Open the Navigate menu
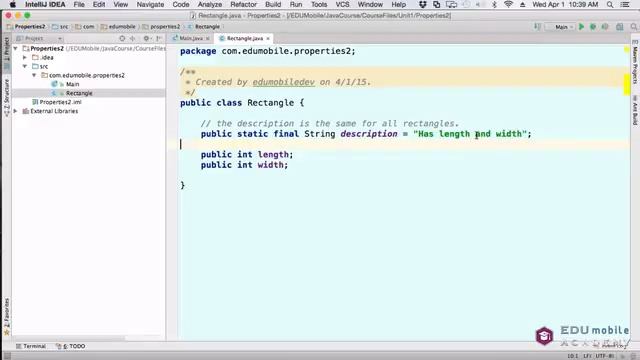 pos(150,4)
